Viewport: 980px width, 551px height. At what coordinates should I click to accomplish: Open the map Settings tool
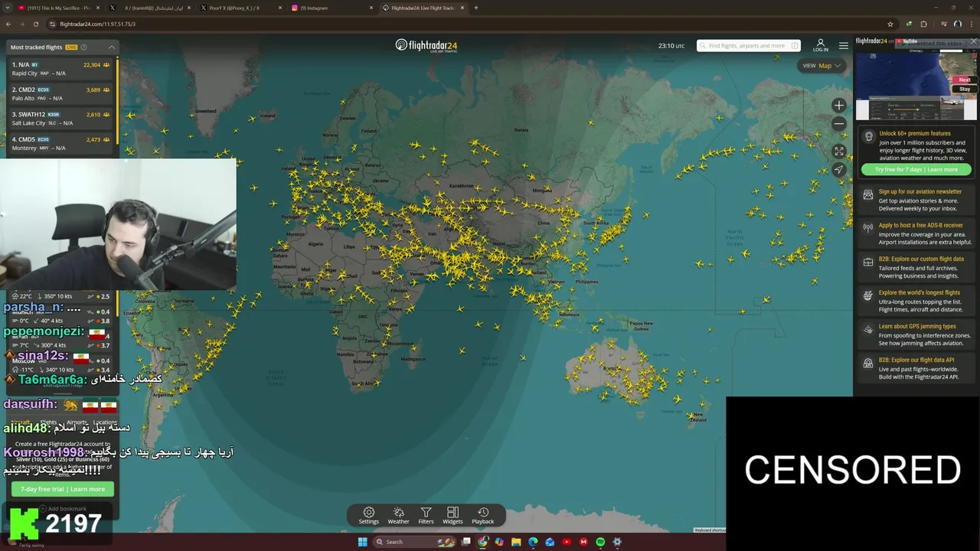pyautogui.click(x=368, y=516)
